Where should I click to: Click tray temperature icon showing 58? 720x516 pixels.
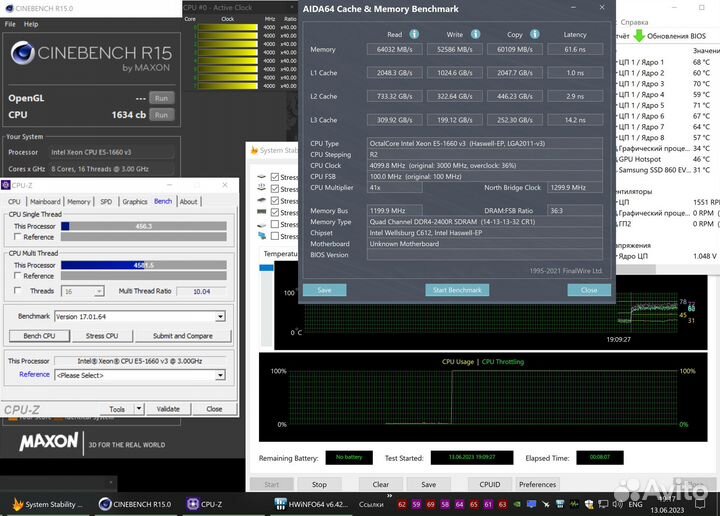[x=445, y=504]
